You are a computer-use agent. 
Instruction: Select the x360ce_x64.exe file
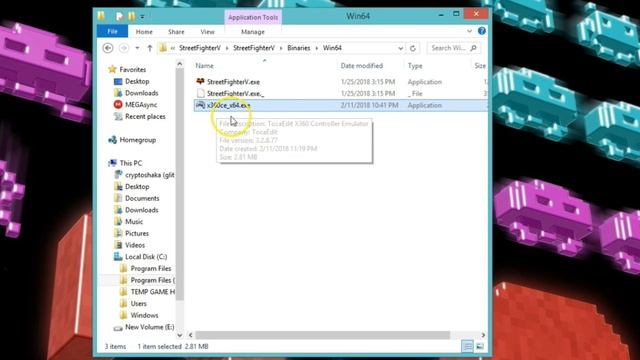coord(229,105)
